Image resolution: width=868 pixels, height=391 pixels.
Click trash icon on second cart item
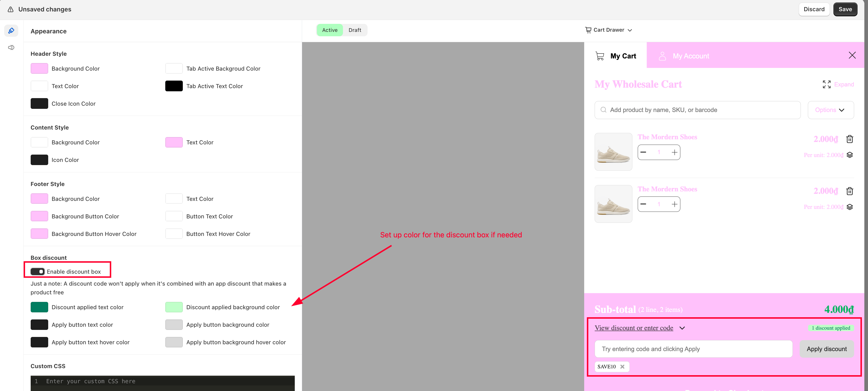coord(850,191)
